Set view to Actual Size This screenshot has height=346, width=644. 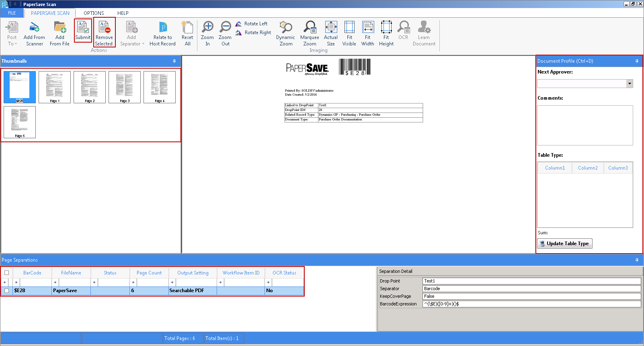(331, 34)
